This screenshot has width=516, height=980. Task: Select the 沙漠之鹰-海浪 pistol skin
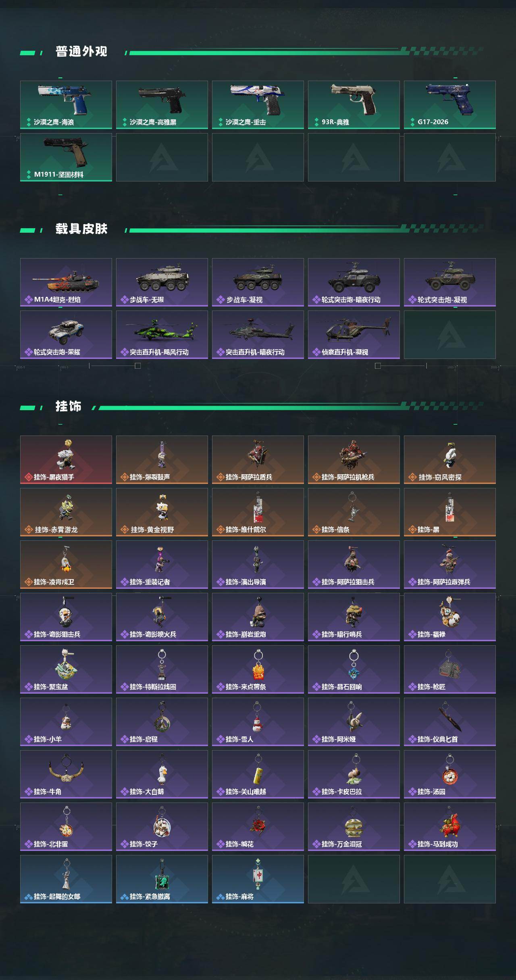point(66,105)
